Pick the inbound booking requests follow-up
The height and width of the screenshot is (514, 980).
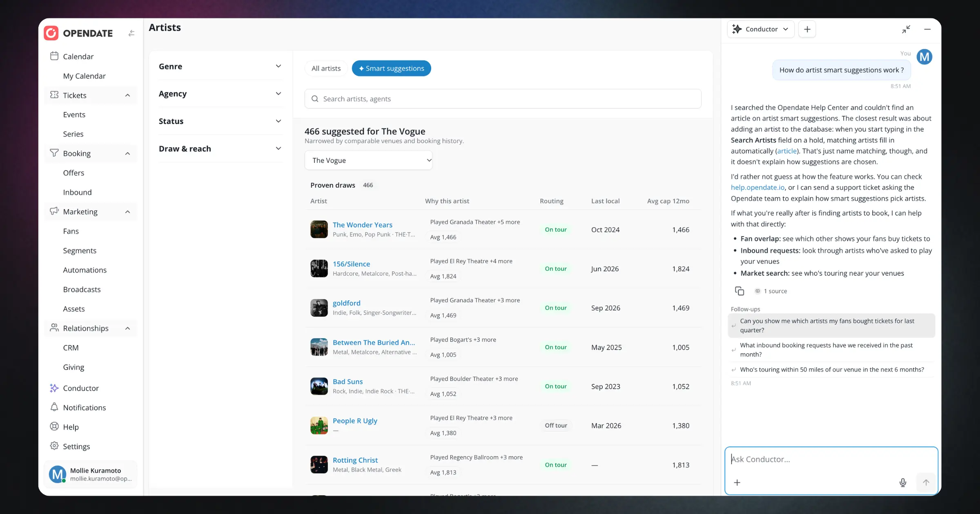(x=831, y=350)
